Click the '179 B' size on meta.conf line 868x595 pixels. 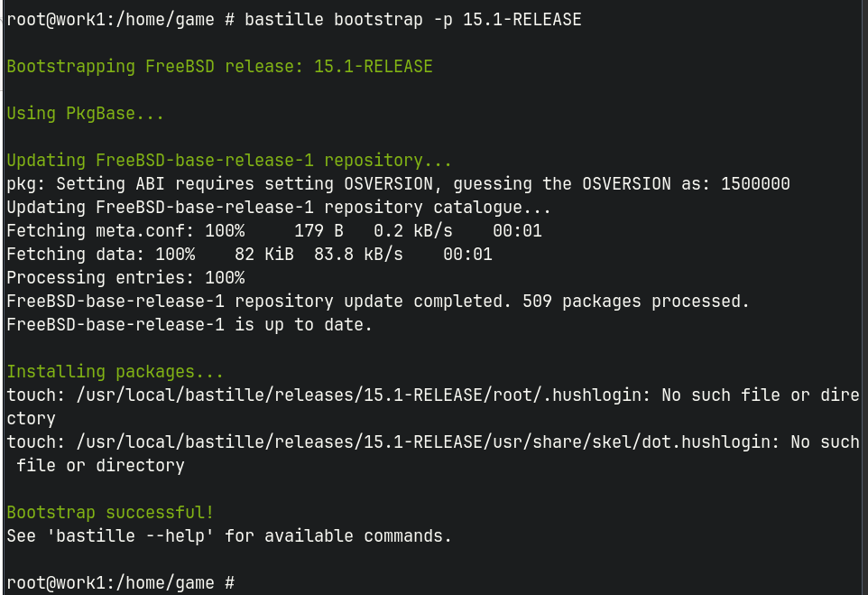click(319, 231)
